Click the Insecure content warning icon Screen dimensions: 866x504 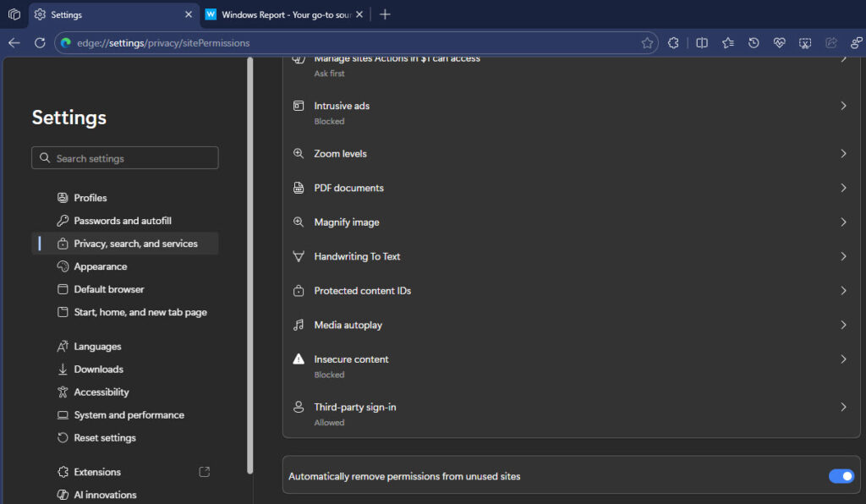click(299, 359)
